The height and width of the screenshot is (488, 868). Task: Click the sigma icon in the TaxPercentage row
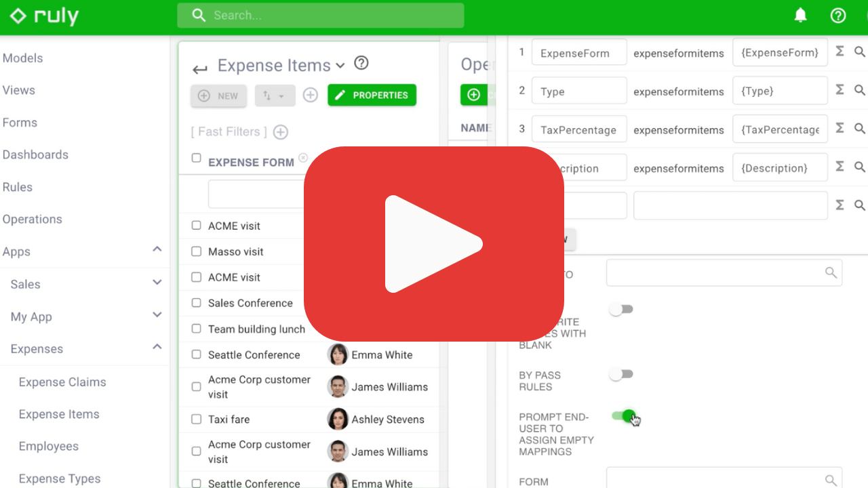pos(840,128)
